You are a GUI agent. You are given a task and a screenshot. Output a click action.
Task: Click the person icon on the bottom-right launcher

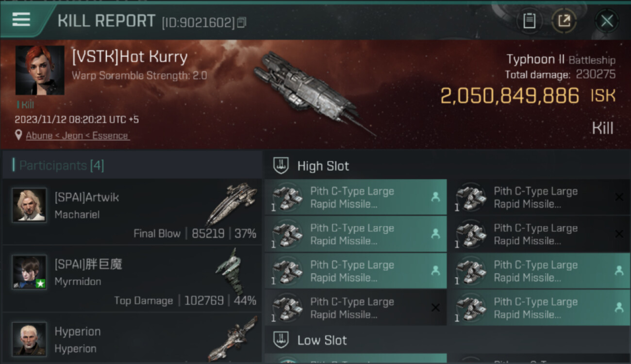619,307
